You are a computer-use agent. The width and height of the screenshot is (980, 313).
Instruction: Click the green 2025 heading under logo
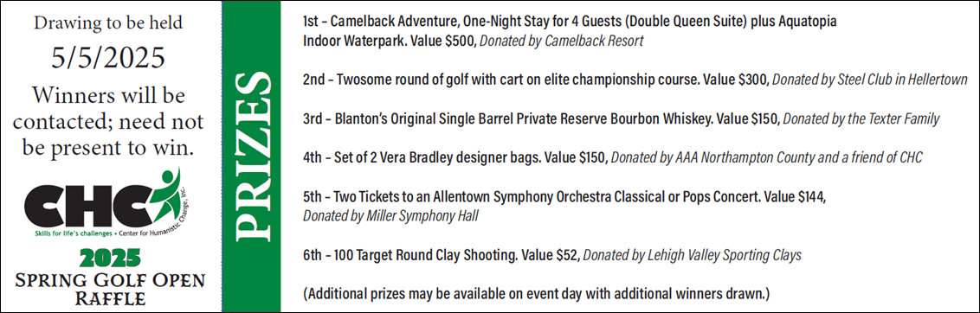[x=110, y=259]
